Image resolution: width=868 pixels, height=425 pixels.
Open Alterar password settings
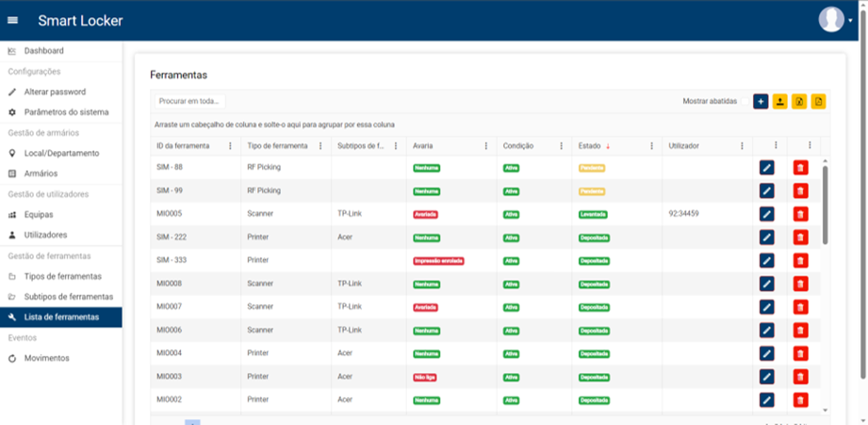point(55,92)
